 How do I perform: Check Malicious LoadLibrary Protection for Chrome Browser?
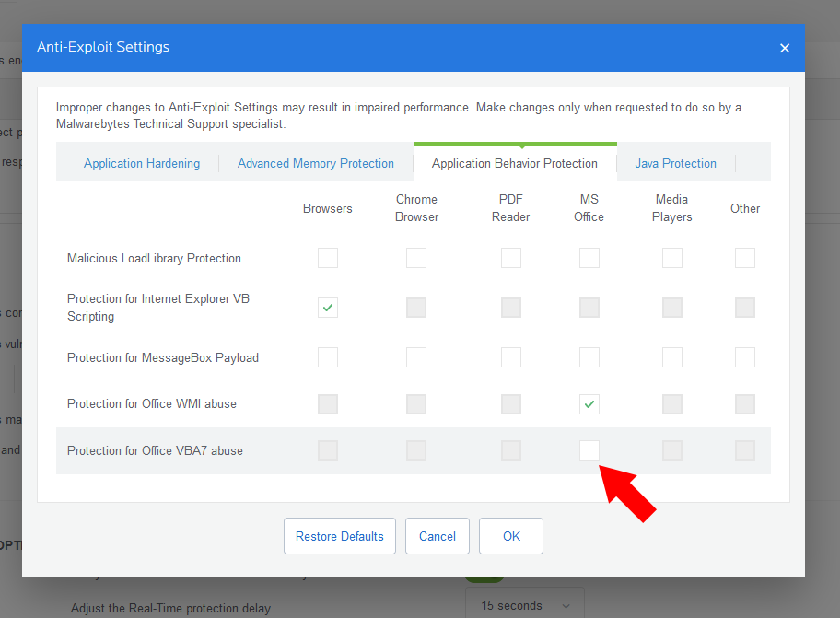pos(416,258)
